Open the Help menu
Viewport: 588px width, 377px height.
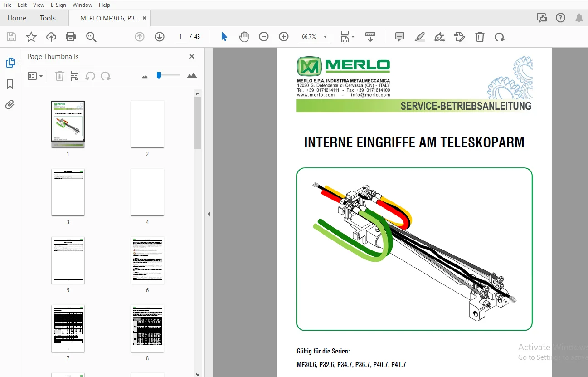click(x=104, y=5)
